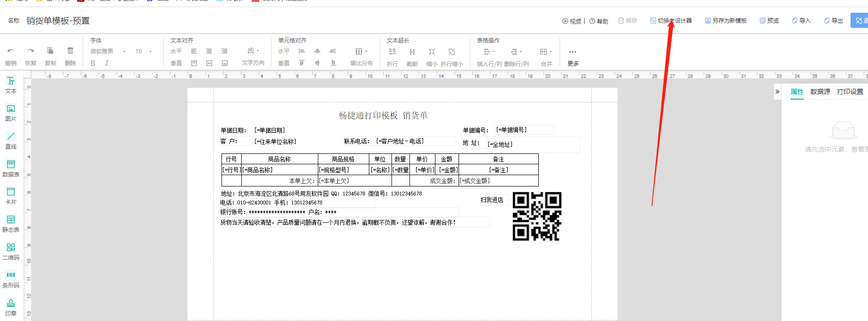
Task: Select the 缩小 (shrink) overflow option
Action: (x=432, y=57)
